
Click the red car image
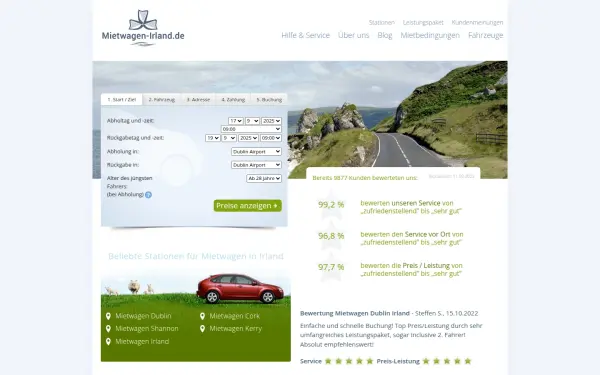pyautogui.click(x=240, y=288)
